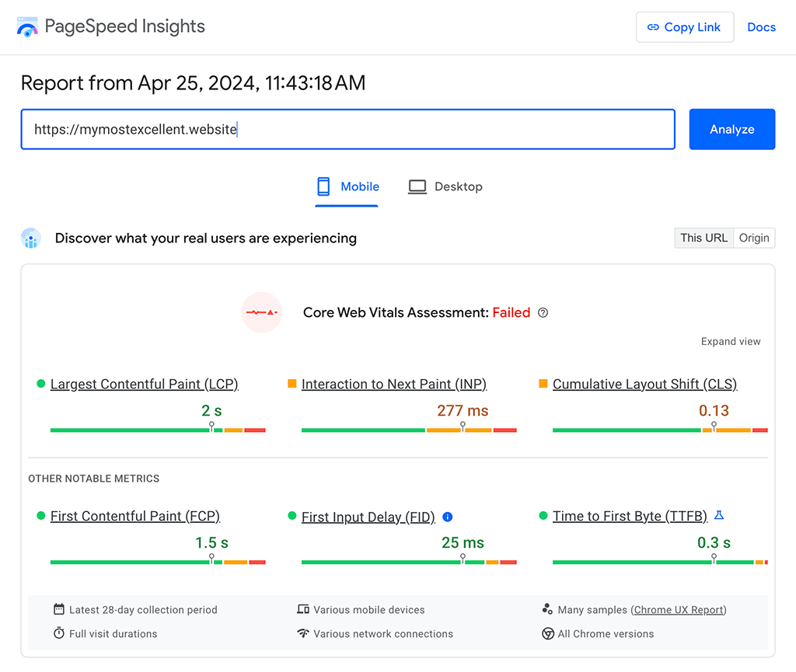This screenshot has width=796, height=672.
Task: Switch the scope to Origin
Action: tap(753, 238)
